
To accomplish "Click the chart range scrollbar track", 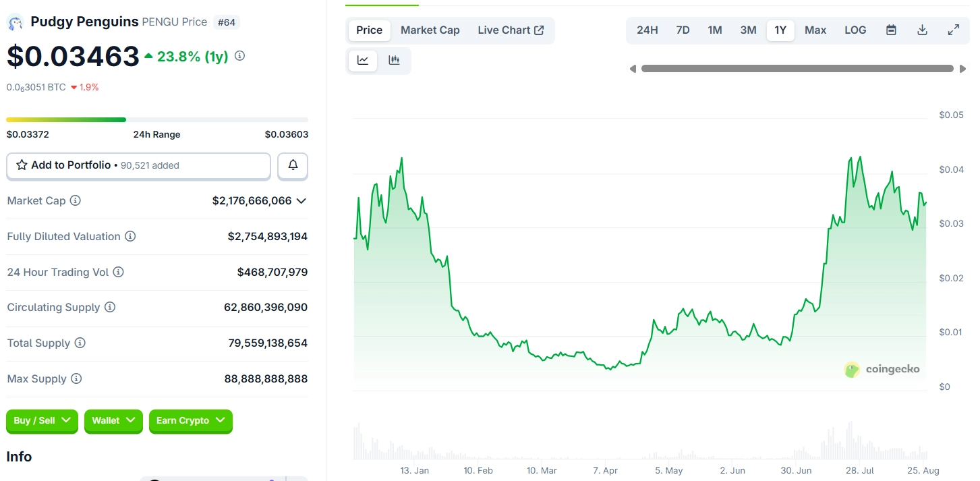I will click(797, 69).
